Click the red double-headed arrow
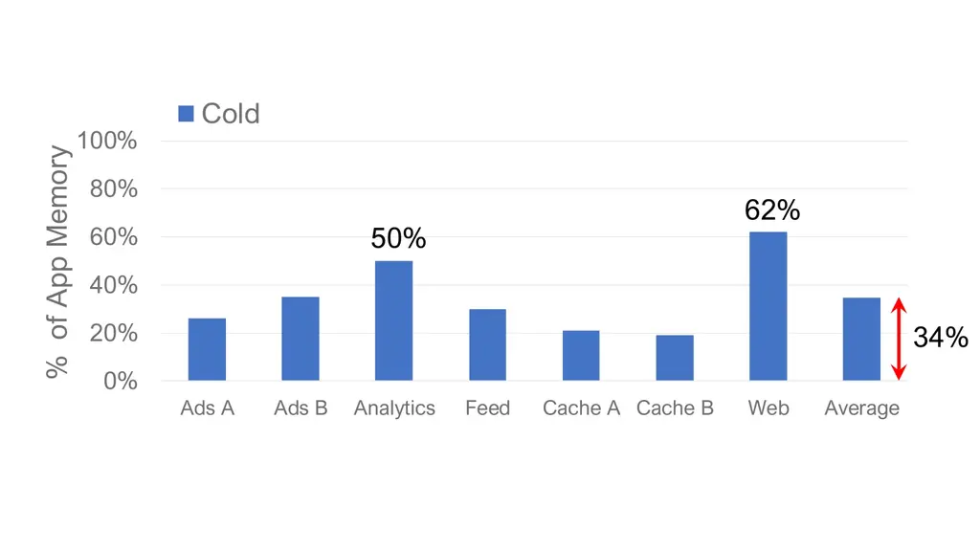Screen dimensions: 980x551 point(898,339)
